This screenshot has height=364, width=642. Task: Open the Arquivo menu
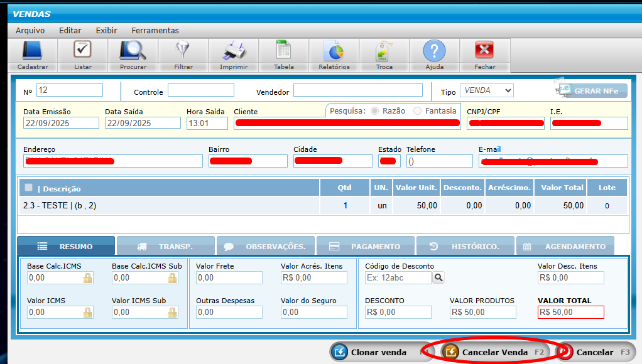(x=30, y=30)
